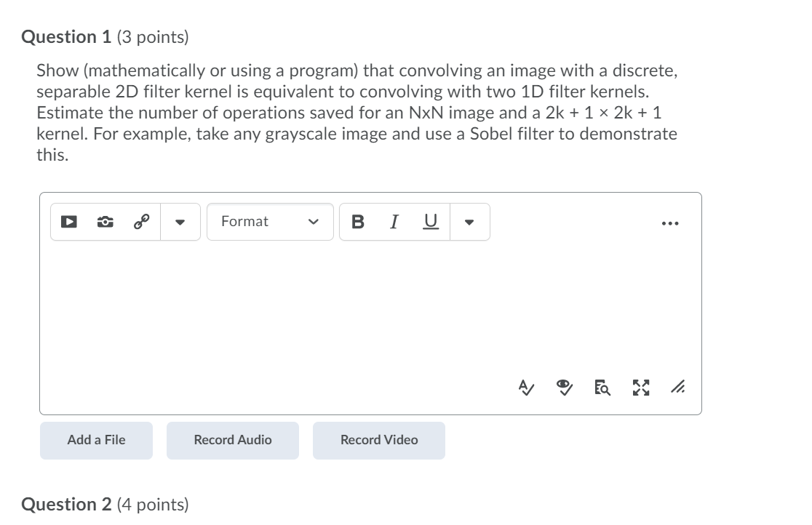Viewport: 812px width, 525px height.
Task: Open the accessibility checker
Action: [565, 387]
